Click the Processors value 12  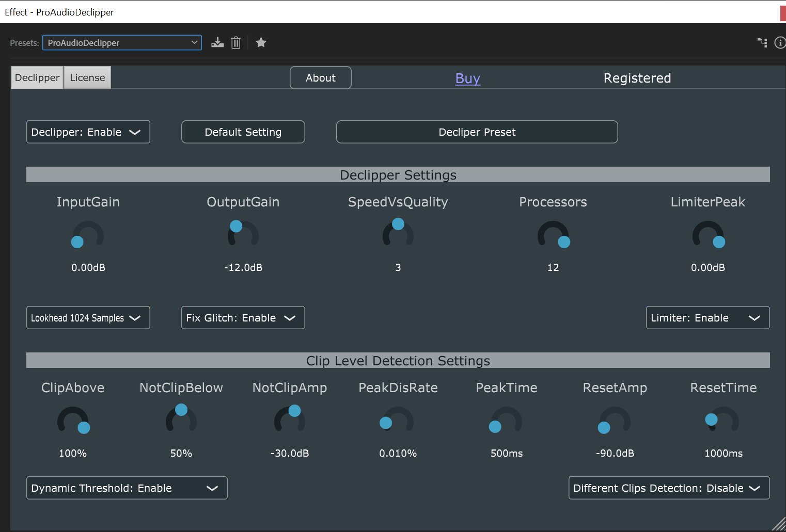pos(553,267)
